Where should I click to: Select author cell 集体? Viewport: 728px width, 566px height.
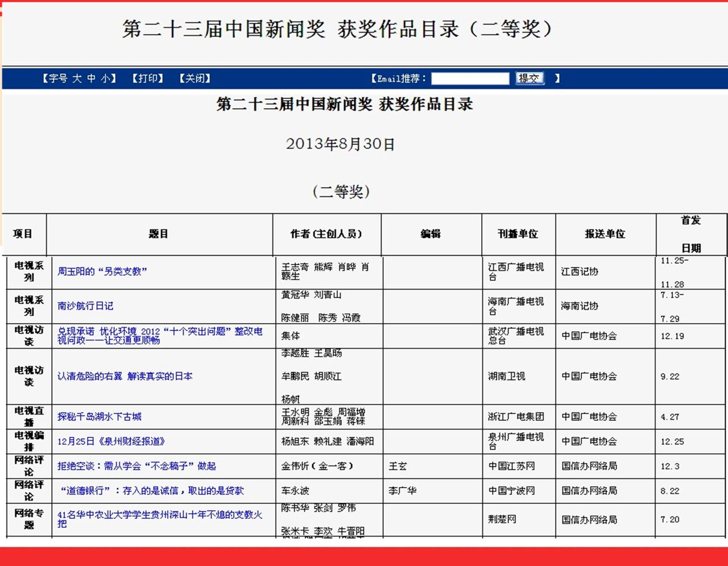(x=329, y=336)
